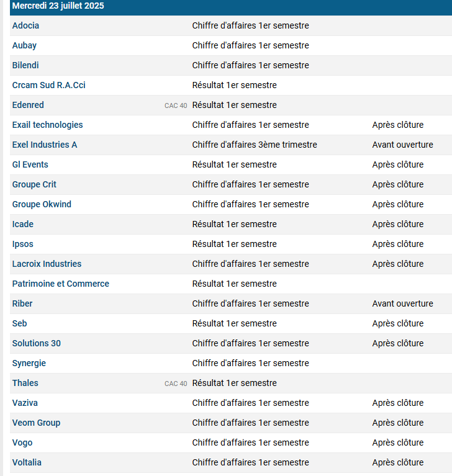The image size is (452, 476).
Task: Open the Adocia company link
Action: tap(25, 25)
